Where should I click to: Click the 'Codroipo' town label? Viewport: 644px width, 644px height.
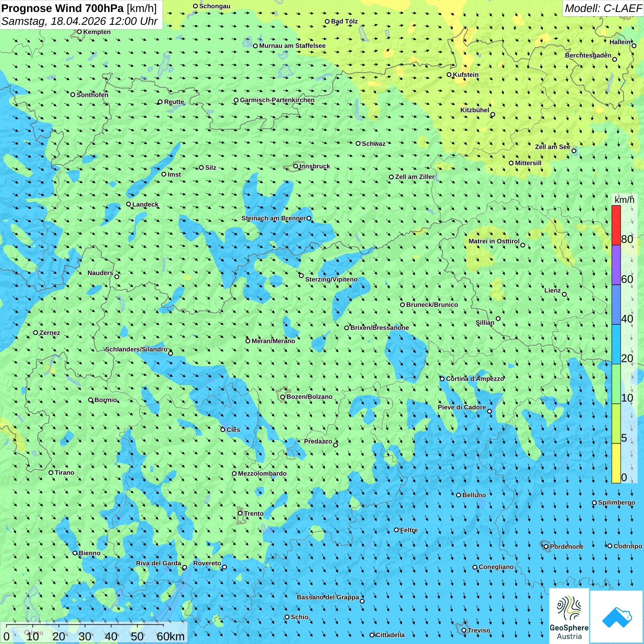click(627, 546)
